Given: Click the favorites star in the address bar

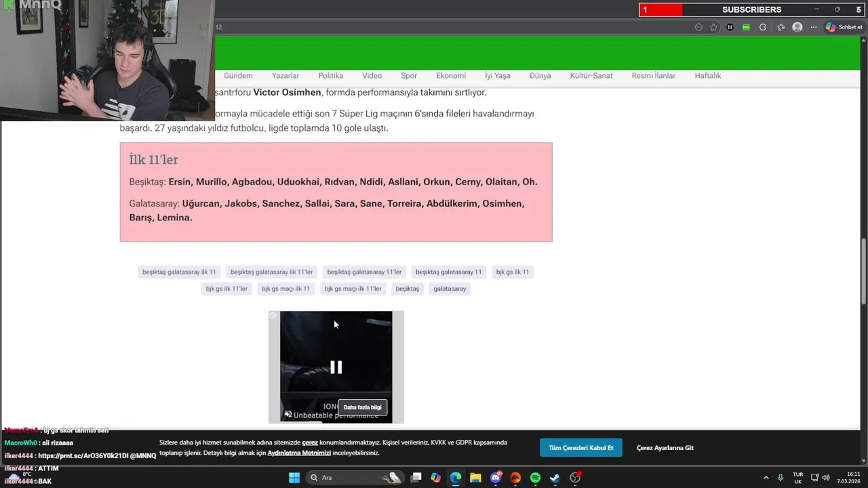Looking at the screenshot, I should pyautogui.click(x=714, y=27).
